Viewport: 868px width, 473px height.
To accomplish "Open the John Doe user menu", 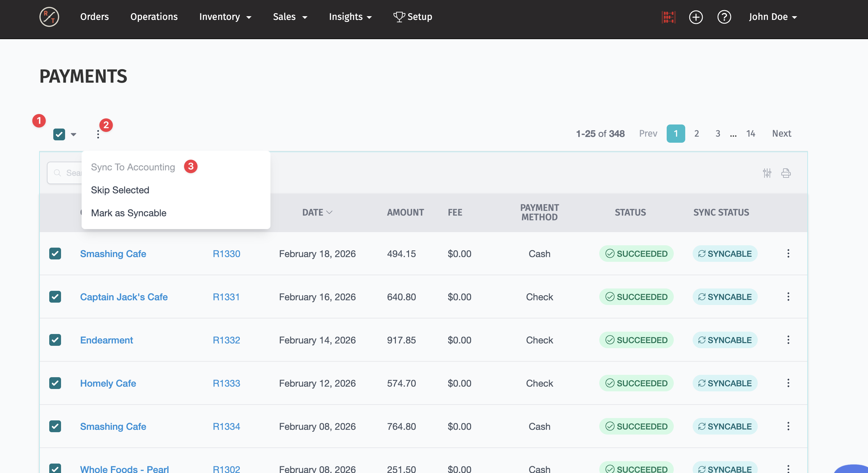I will click(x=773, y=17).
